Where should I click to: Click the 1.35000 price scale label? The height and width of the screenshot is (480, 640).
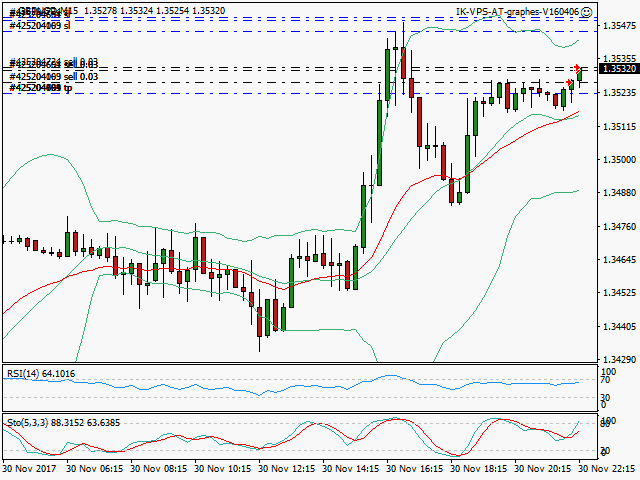618,160
